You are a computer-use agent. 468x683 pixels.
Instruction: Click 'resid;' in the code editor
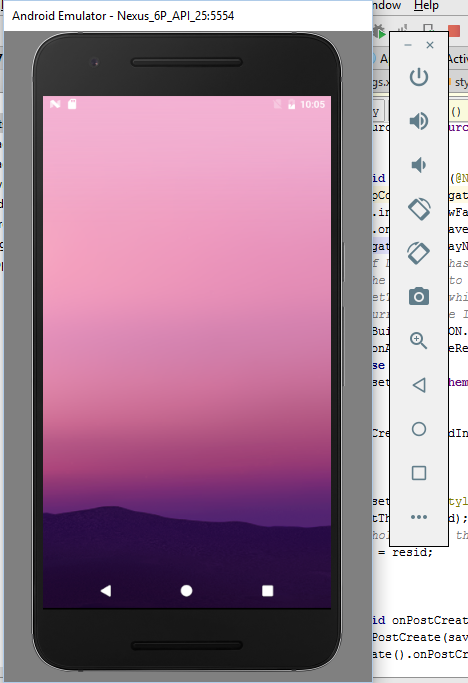tap(412, 552)
